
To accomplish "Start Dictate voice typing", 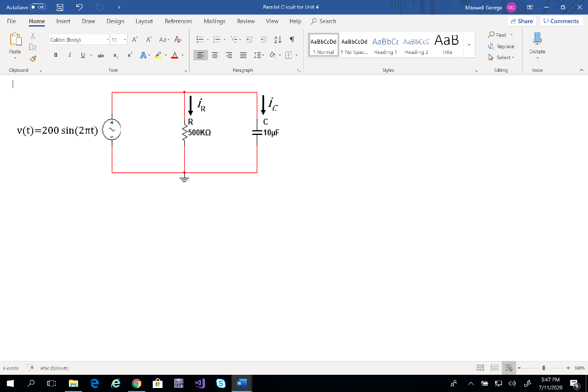I will click(x=537, y=46).
